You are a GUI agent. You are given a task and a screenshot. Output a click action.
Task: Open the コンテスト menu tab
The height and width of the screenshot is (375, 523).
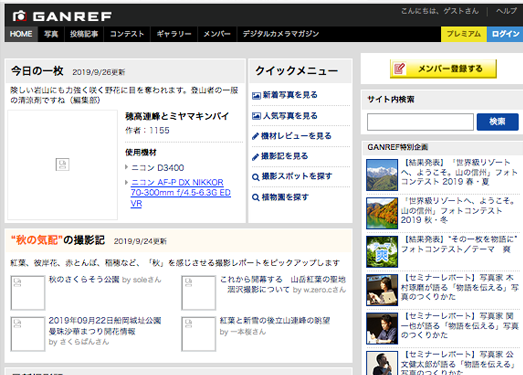pyautogui.click(x=127, y=34)
